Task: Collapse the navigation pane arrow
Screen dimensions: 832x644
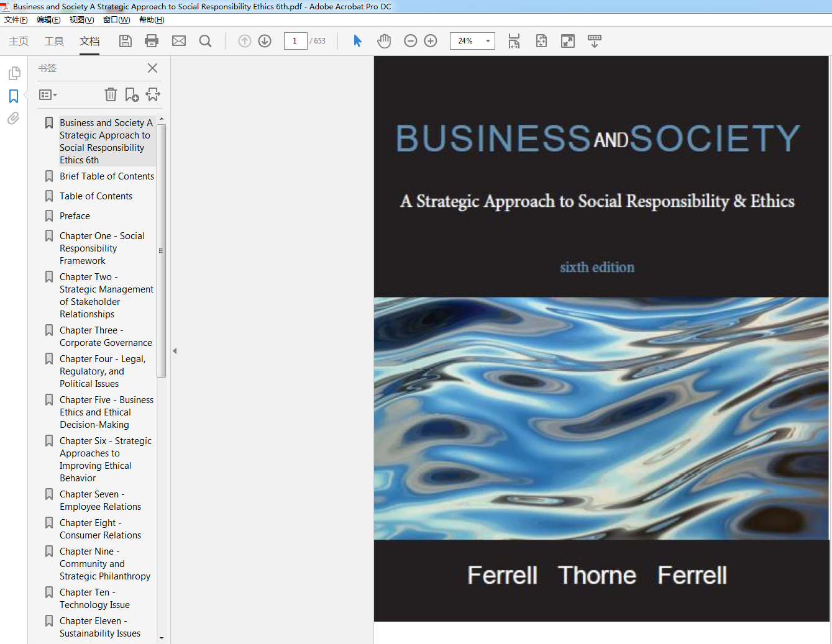Action: (175, 351)
